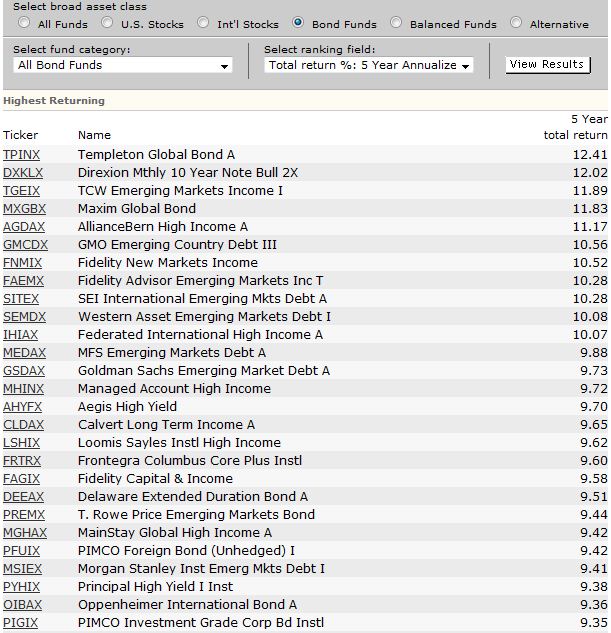Open the SEMDX ticker link
The height and width of the screenshot is (633, 611).
[x=25, y=317]
